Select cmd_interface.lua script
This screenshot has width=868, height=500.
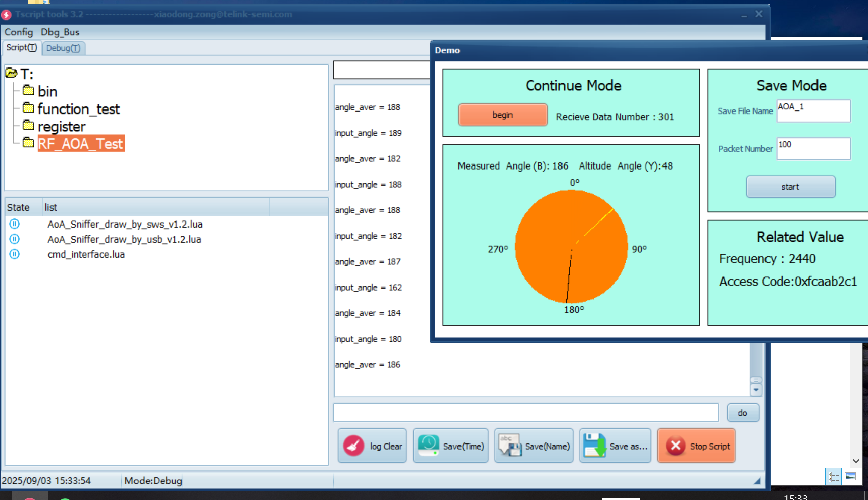[86, 254]
